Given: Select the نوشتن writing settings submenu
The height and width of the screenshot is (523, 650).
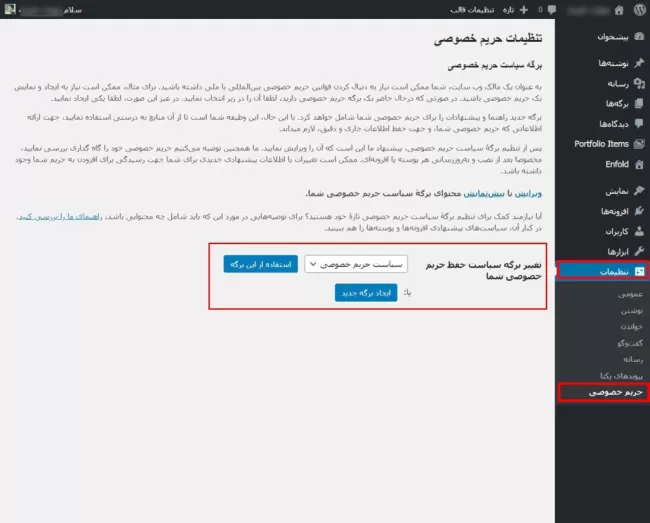Looking at the screenshot, I should point(632,310).
